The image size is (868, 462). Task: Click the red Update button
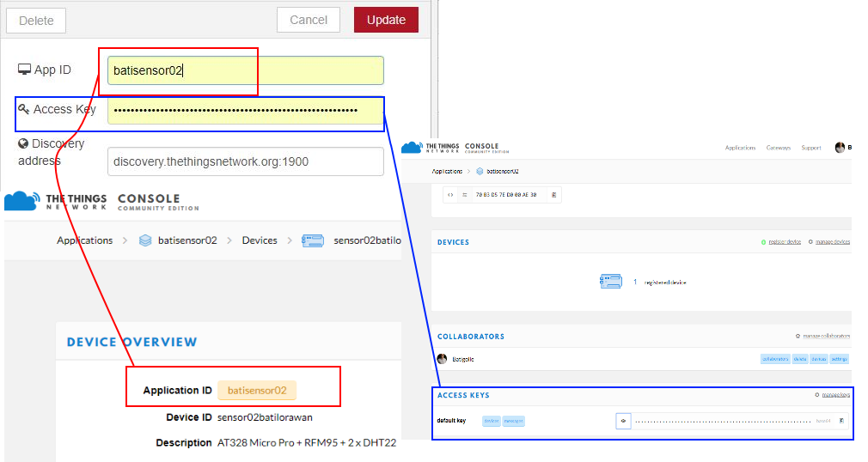point(386,20)
